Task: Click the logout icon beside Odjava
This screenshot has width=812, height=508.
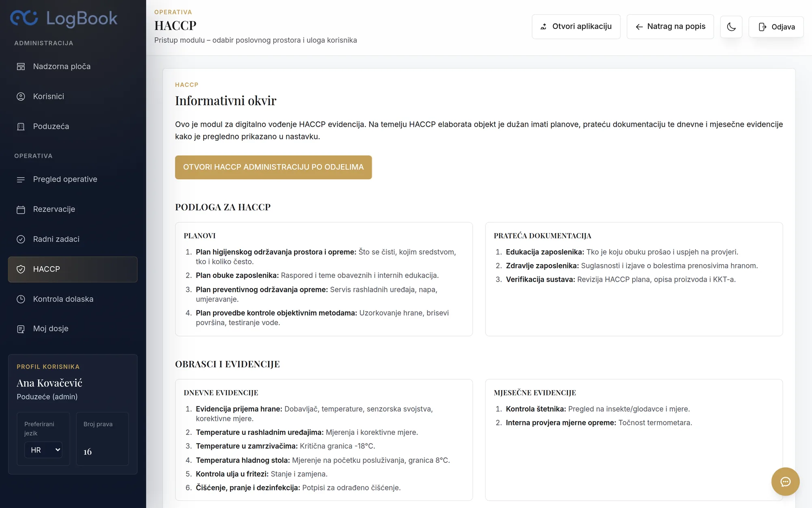Action: coord(762,27)
